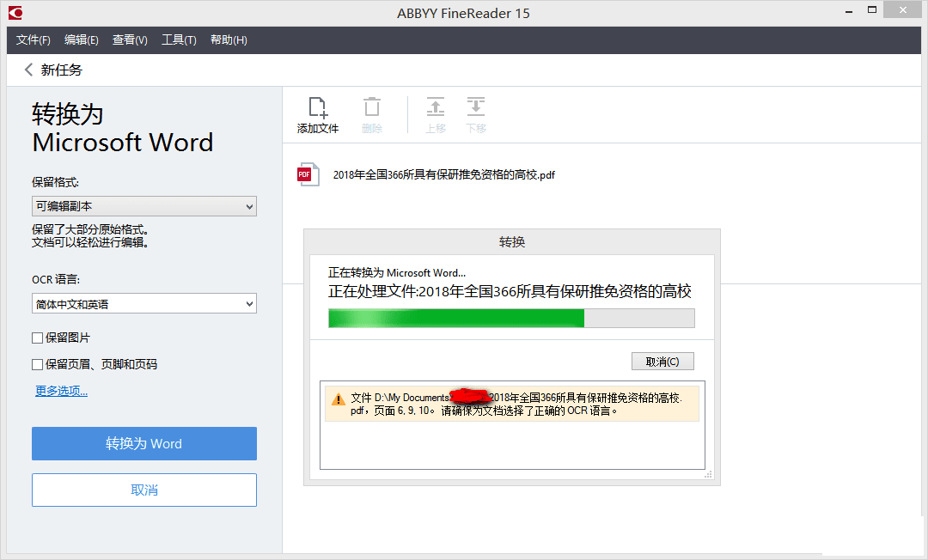Click the 正在转换为 Microsoft Word... status text
Screen dimensions: 928x560
(396, 272)
